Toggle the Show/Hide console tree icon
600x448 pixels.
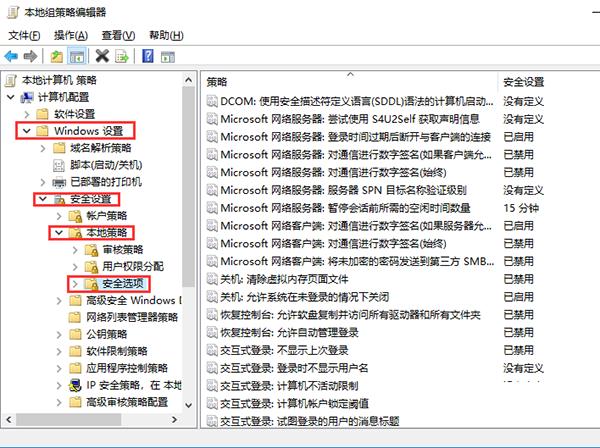click(x=77, y=57)
